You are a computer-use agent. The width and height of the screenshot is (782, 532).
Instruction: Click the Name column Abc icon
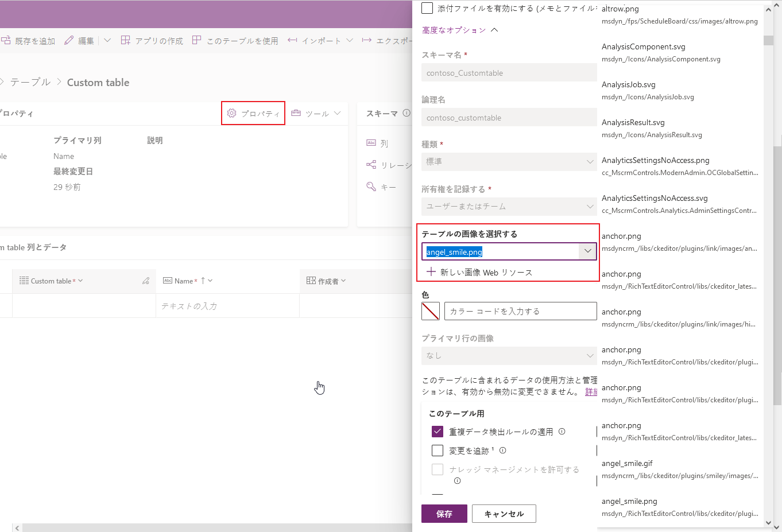click(x=168, y=281)
